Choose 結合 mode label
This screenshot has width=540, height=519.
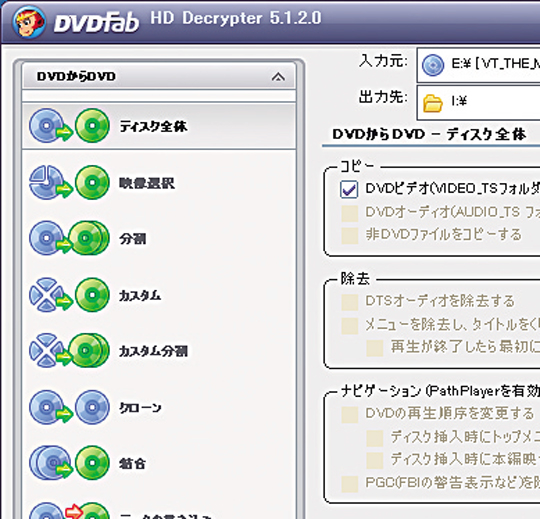click(x=132, y=464)
